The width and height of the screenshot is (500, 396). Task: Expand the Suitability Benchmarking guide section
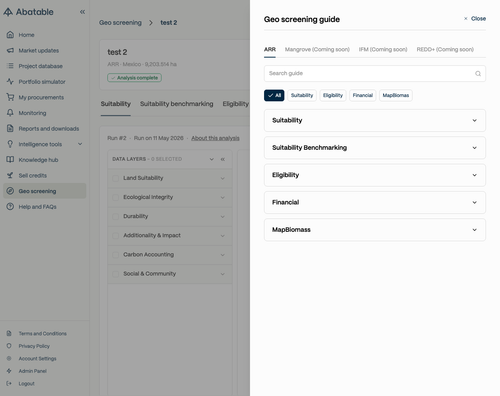pos(375,148)
